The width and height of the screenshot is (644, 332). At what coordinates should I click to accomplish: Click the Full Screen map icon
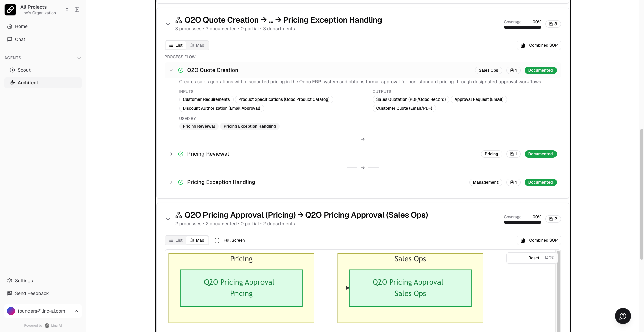click(217, 240)
